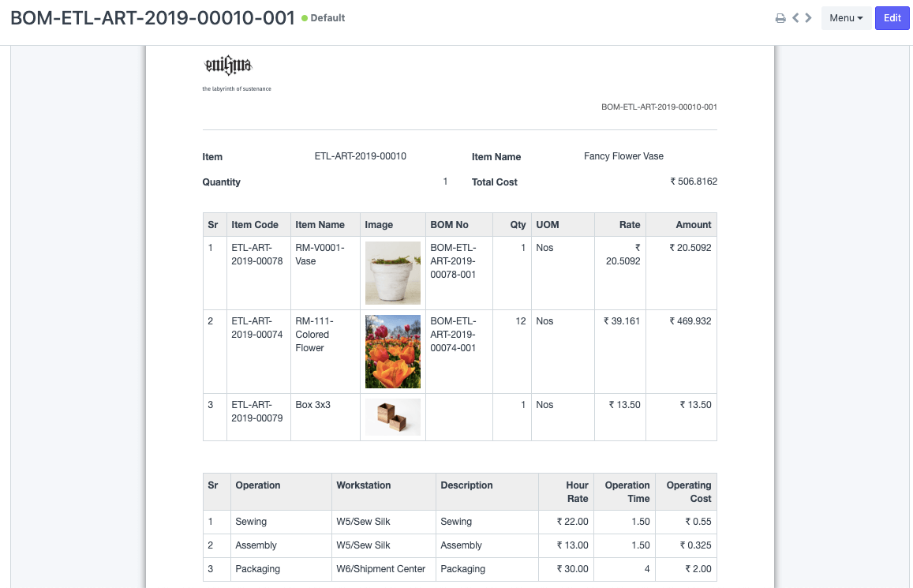The image size is (913, 588).
Task: Go to next document with right chevron
Action: tap(808, 17)
